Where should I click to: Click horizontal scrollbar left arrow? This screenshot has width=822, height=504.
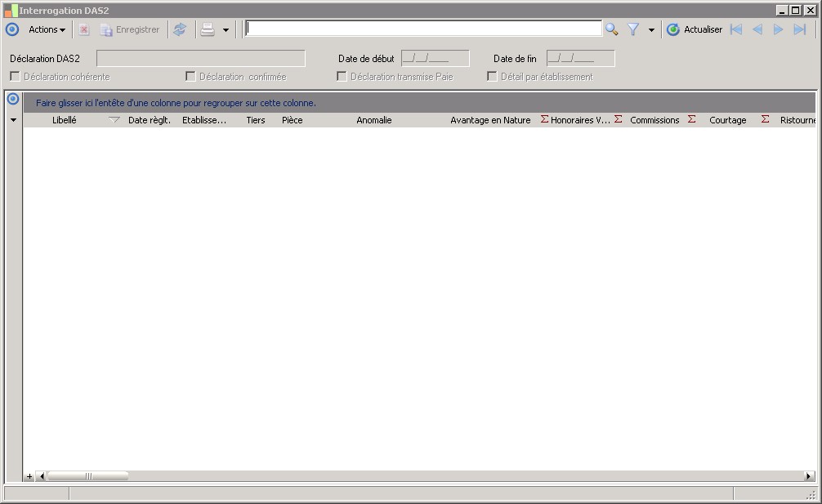click(42, 476)
